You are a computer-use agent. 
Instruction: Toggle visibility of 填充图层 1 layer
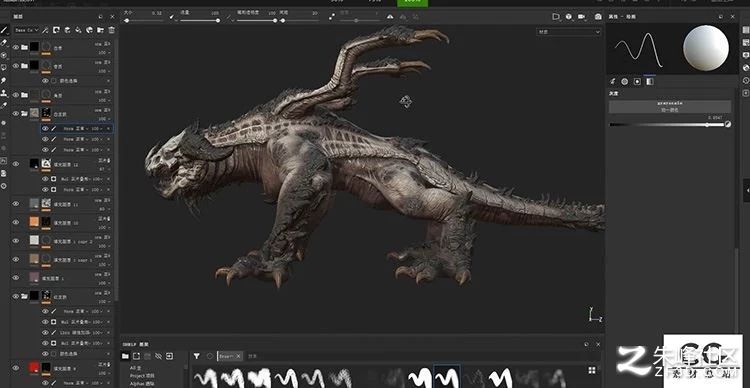pos(15,277)
